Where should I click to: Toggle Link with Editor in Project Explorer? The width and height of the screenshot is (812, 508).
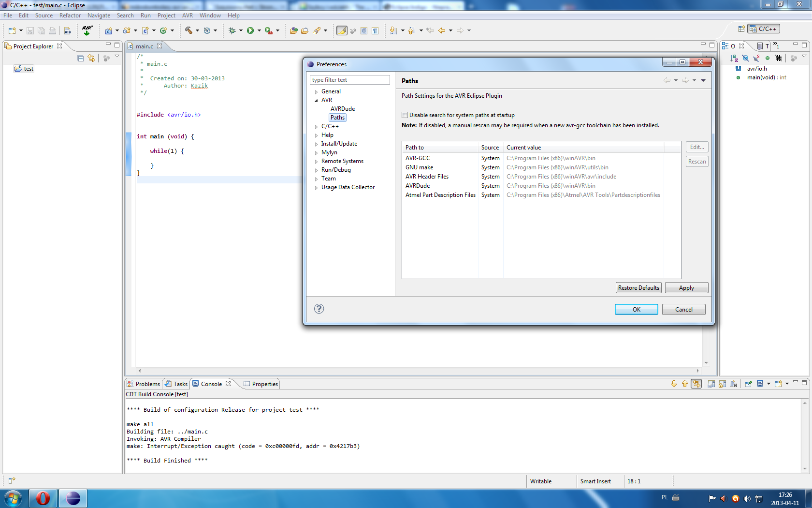click(91, 58)
